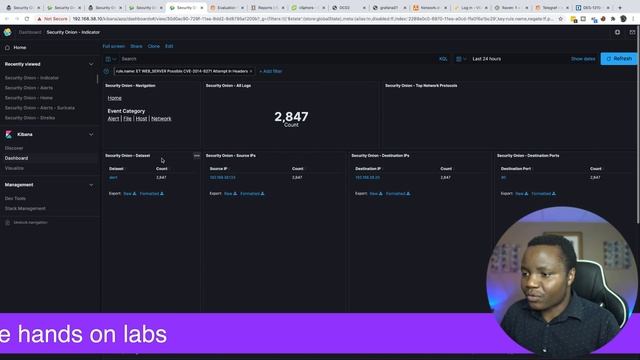
Task: Click the blue Refresh button
Action: point(618,59)
